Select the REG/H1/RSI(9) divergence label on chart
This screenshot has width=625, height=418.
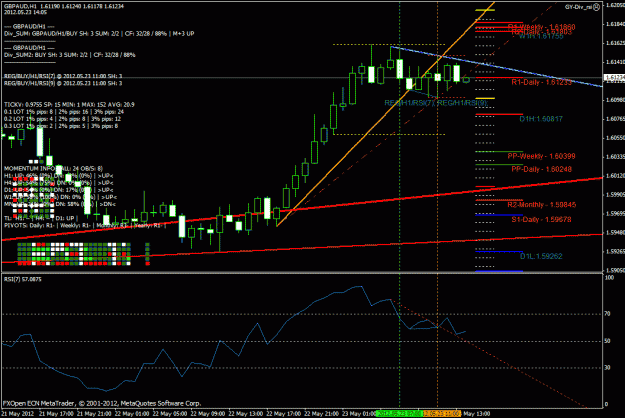[x=462, y=103]
